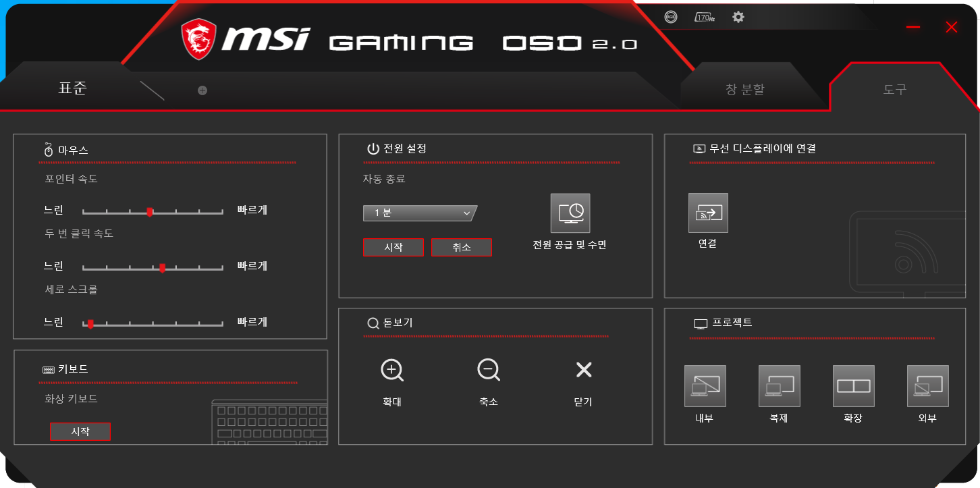Viewport: 980px width, 488px height.
Task: Click the 포인터 속도 slider handle
Action: 150,212
